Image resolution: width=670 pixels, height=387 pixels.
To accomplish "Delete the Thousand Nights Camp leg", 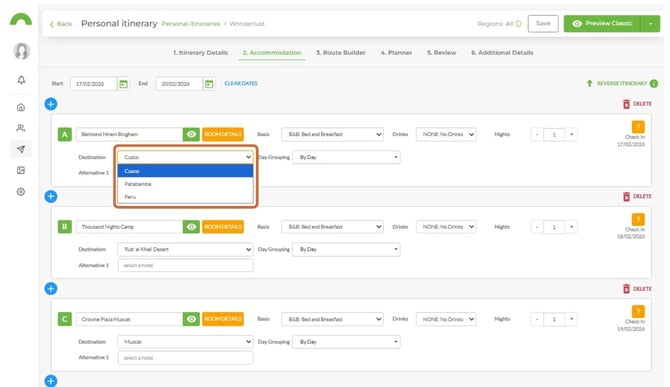I will coord(637,196).
